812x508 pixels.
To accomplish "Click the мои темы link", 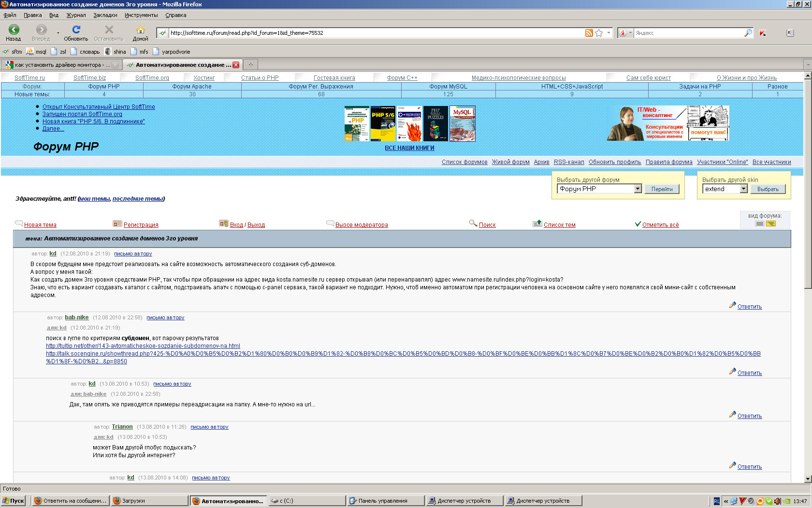I will pyautogui.click(x=95, y=199).
